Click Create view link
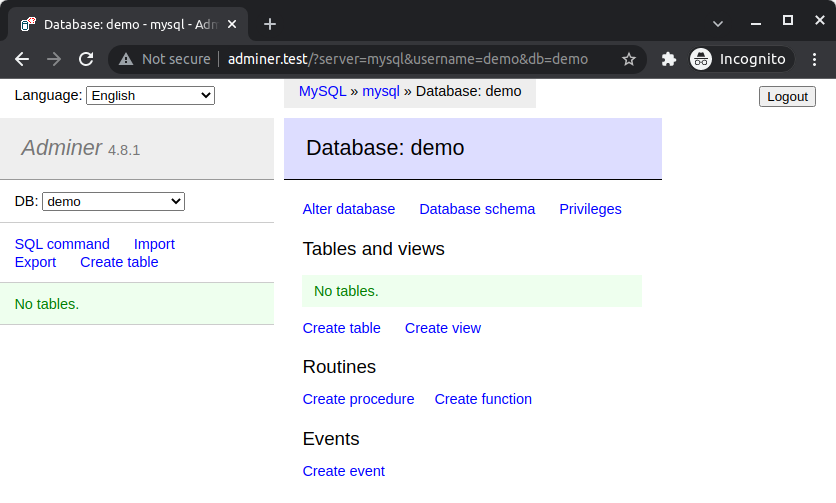836x503 pixels. pos(443,328)
